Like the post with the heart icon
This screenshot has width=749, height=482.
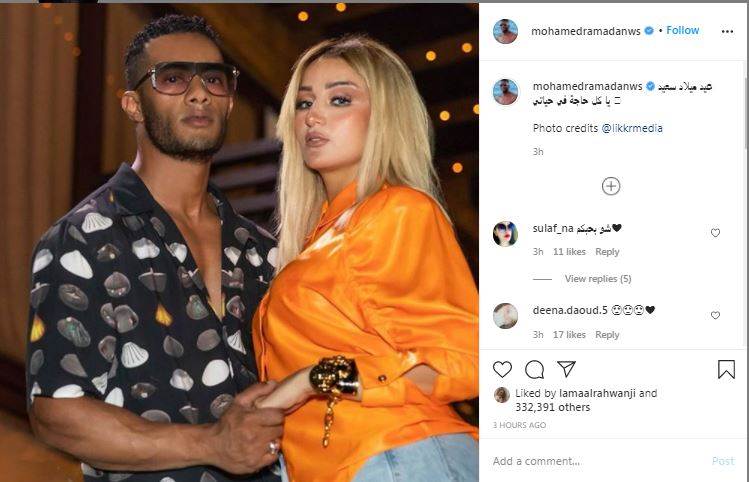click(x=502, y=369)
